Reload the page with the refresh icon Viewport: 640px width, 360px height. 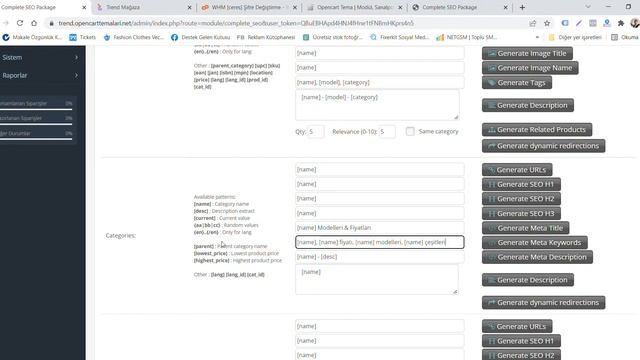[x=20, y=23]
